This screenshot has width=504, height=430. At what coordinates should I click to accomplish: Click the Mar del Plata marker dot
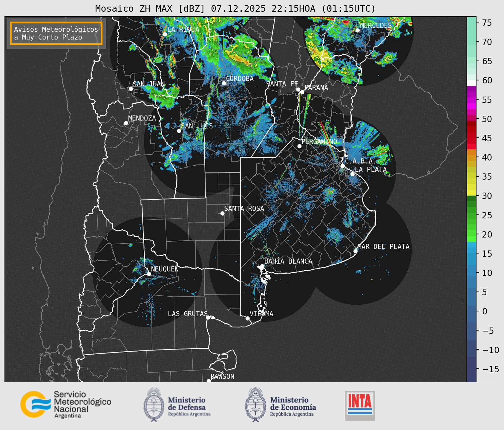(x=356, y=251)
